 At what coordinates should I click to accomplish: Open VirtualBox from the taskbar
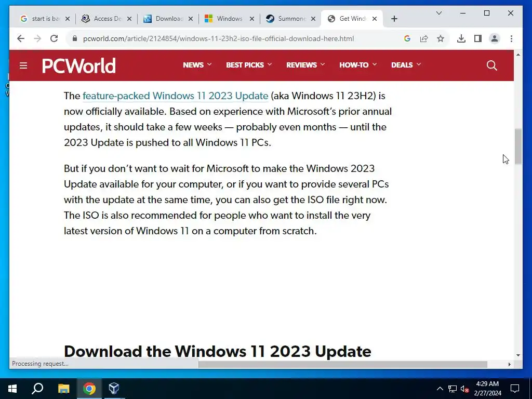click(114, 389)
